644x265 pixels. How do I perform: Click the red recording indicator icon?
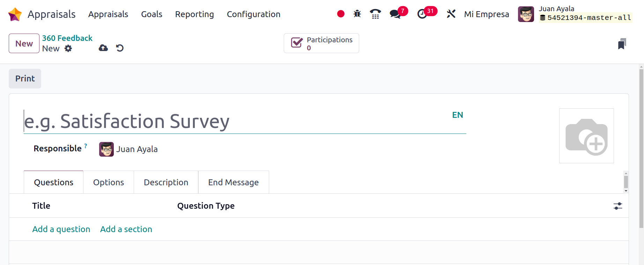341,14
